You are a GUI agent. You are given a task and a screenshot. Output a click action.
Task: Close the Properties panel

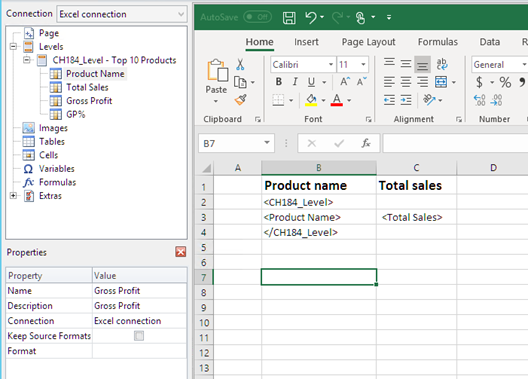point(180,252)
